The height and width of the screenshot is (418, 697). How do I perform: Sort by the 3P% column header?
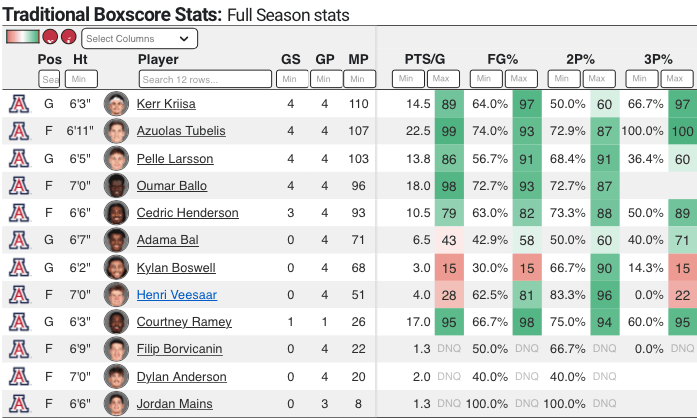click(657, 59)
